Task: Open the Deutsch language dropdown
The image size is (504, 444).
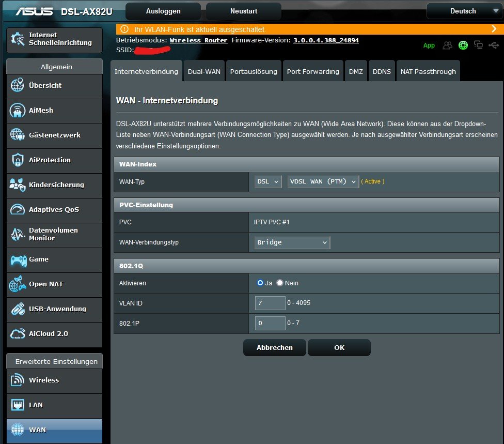Action: coord(464,11)
